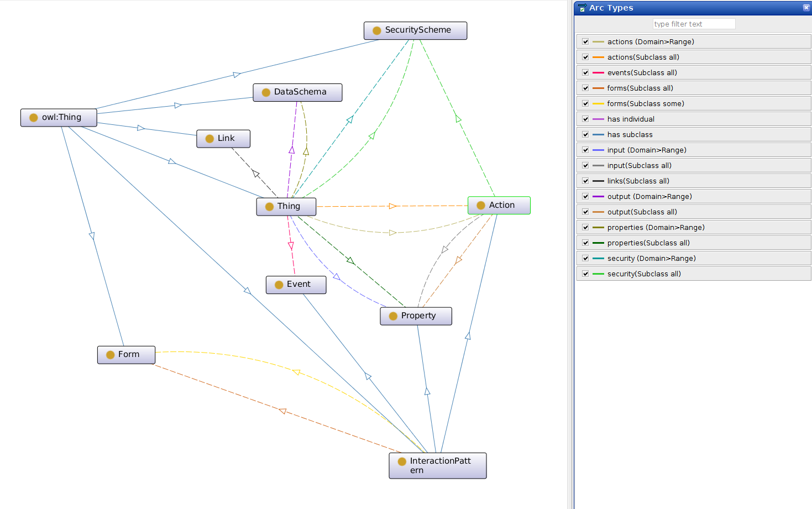This screenshot has width=812, height=509.
Task: Close the Arc Types panel
Action: click(806, 8)
